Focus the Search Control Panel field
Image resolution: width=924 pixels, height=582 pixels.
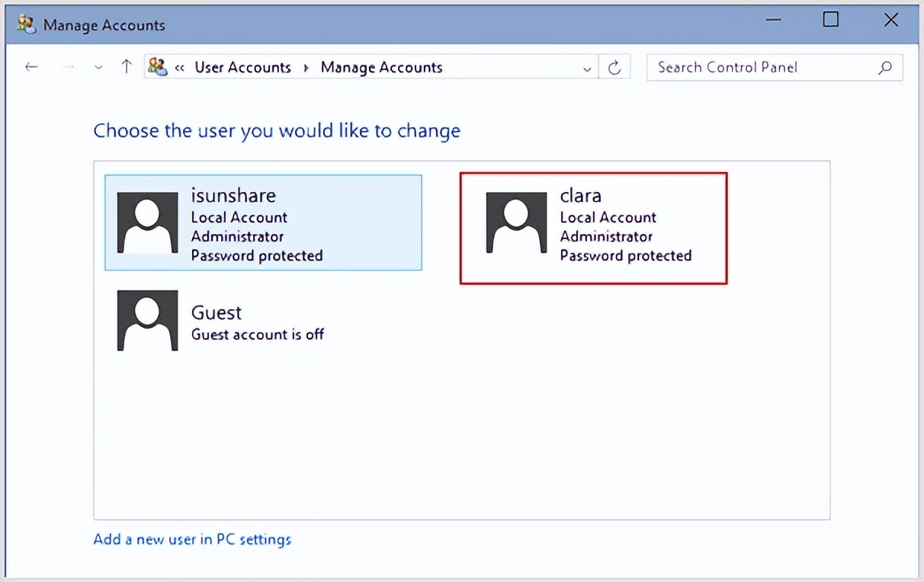click(762, 67)
